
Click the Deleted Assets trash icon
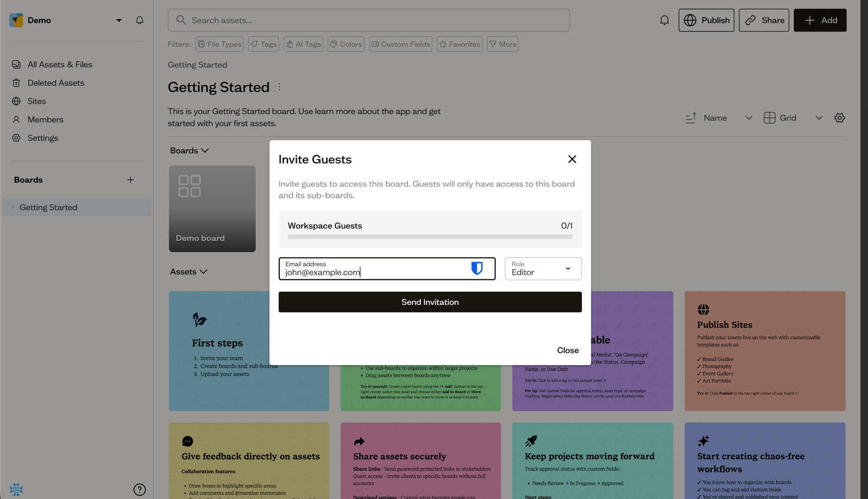(16, 83)
